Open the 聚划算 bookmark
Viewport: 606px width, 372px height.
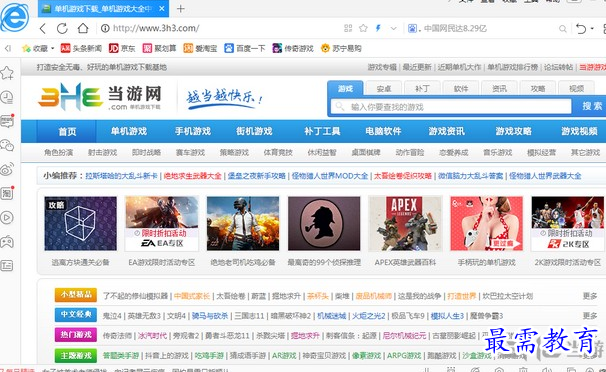(159, 48)
